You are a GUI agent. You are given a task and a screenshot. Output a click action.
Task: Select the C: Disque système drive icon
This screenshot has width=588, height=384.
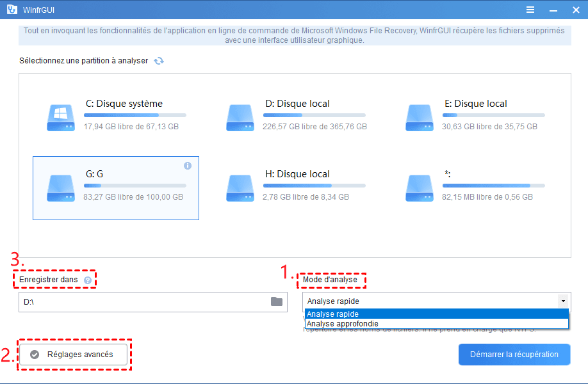coord(61,118)
